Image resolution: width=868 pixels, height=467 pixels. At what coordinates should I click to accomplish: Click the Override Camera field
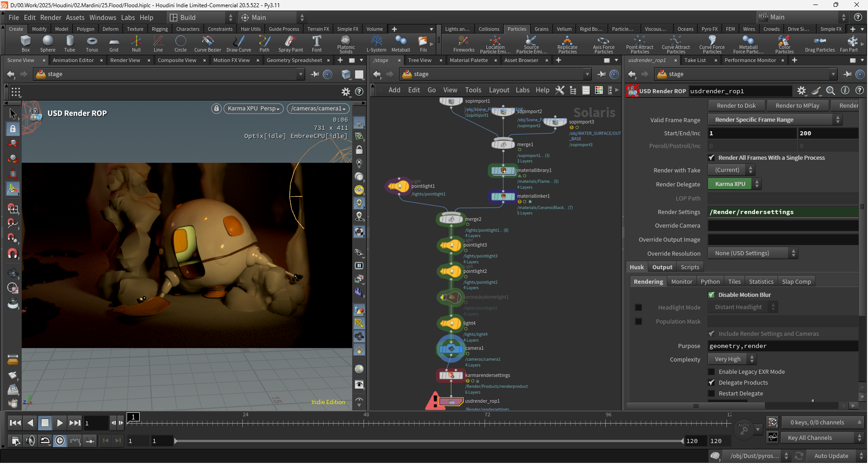(783, 226)
